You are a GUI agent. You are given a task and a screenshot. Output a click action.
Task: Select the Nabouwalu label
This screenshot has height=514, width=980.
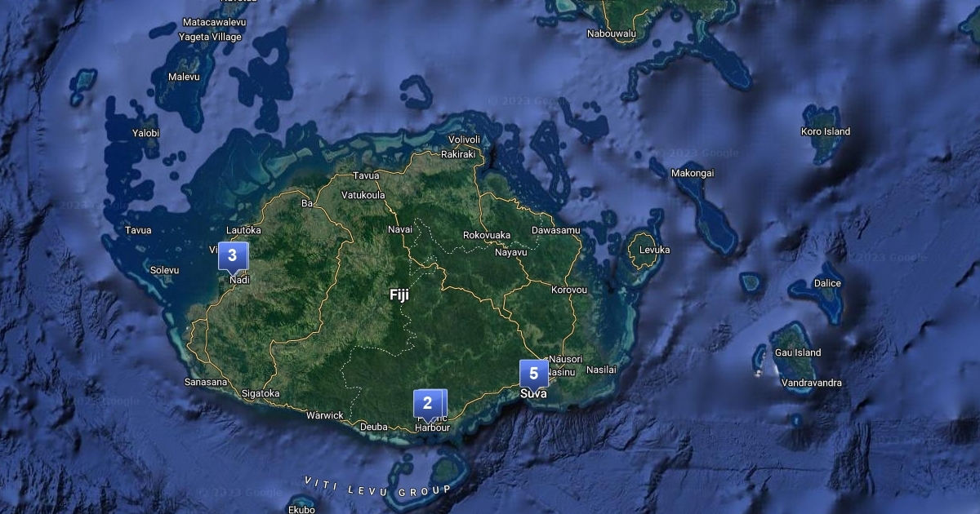611,33
